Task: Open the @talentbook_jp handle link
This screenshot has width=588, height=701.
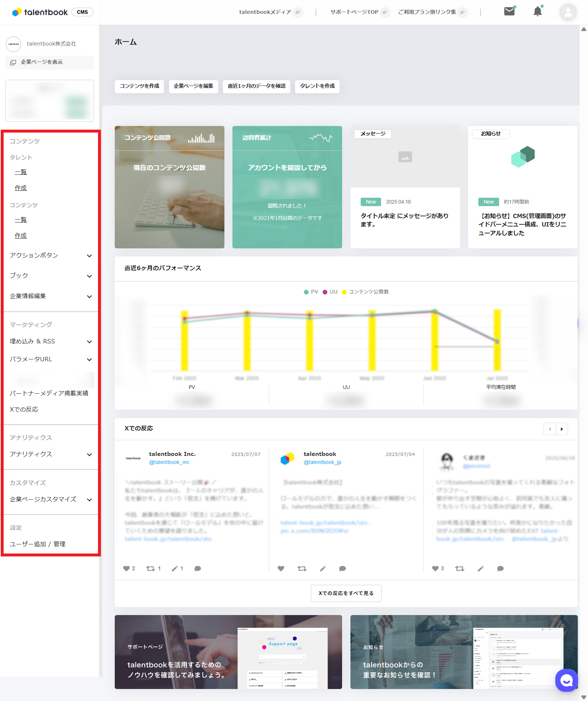Action: tap(322, 462)
